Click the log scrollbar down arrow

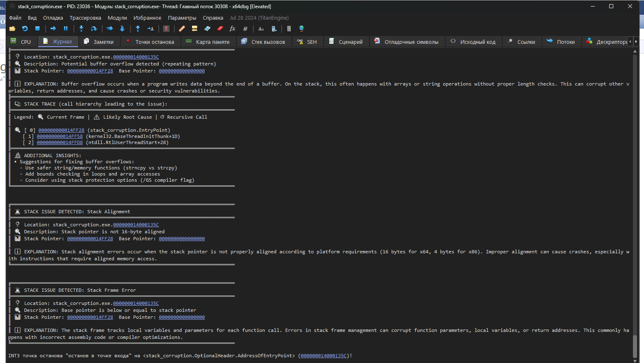[x=635, y=361]
